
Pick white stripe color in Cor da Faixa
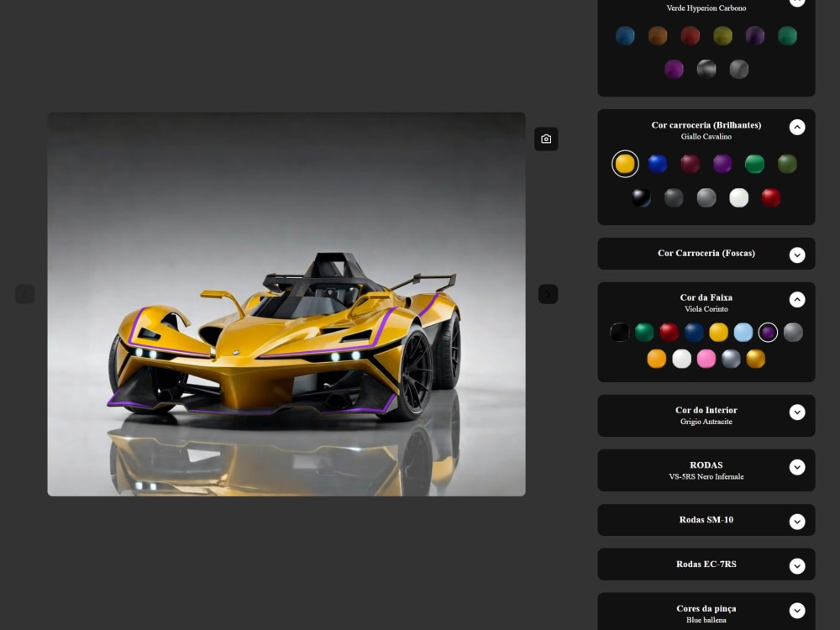point(681,359)
